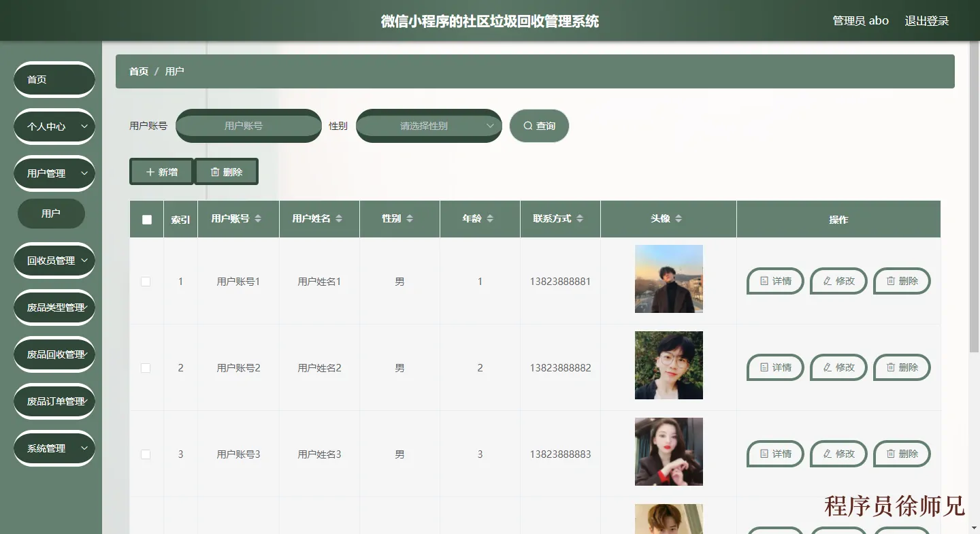This screenshot has width=980, height=534.
Task: Click the 用户姓名3 cell
Action: 319,454
